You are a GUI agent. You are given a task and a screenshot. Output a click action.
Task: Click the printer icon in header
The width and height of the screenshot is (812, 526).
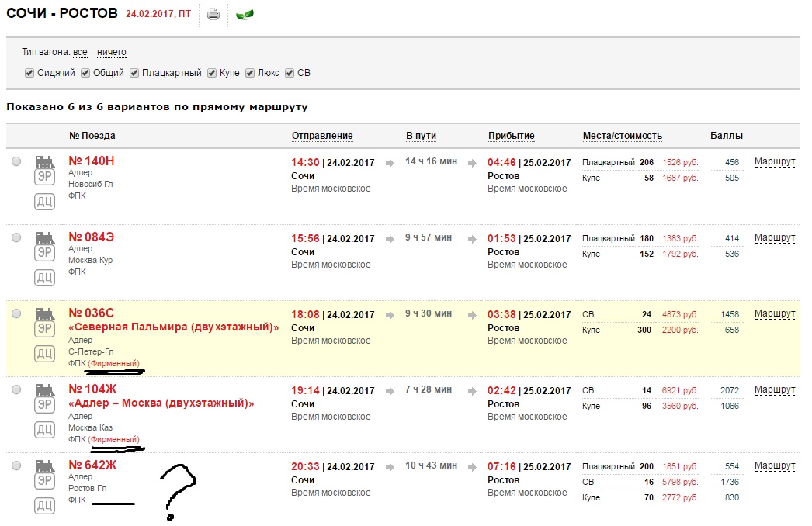[213, 14]
